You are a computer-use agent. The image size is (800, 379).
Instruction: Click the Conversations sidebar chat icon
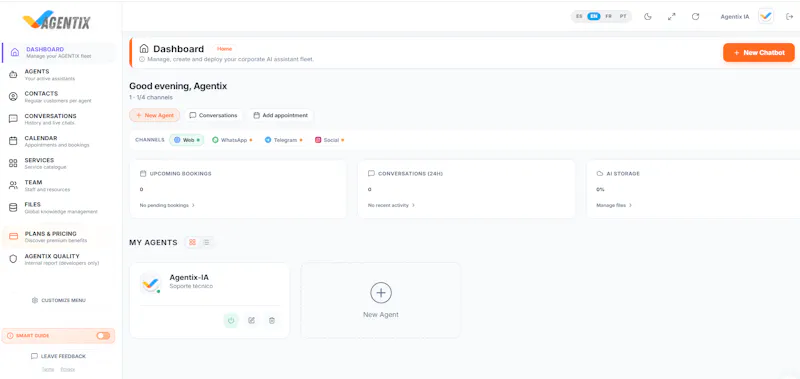[x=13, y=119]
